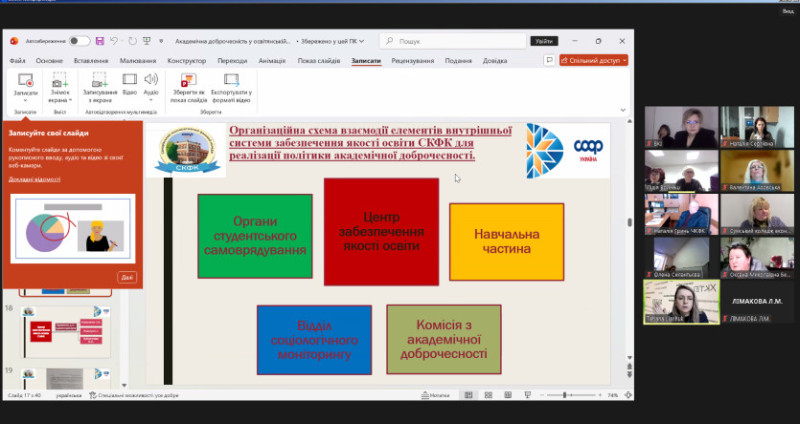Screen dimensions: 800x424
Task: Toggle the Автозбереження switch
Action: (79, 41)
